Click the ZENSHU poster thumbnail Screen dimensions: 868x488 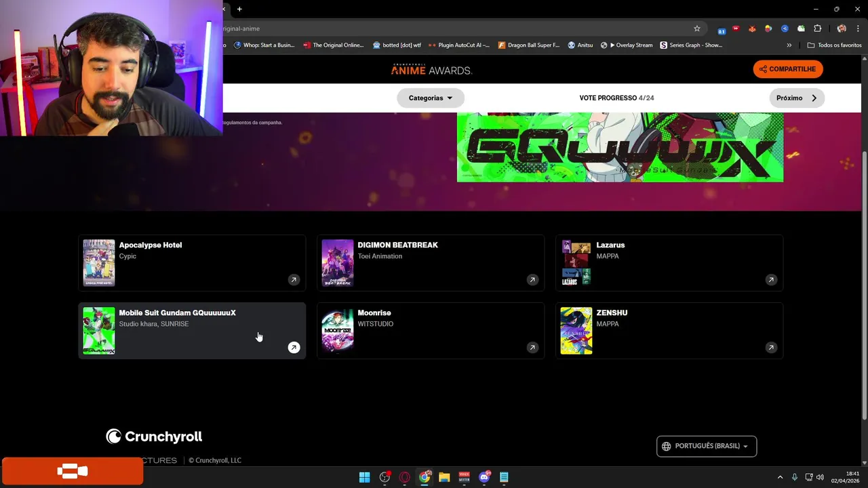tap(576, 331)
